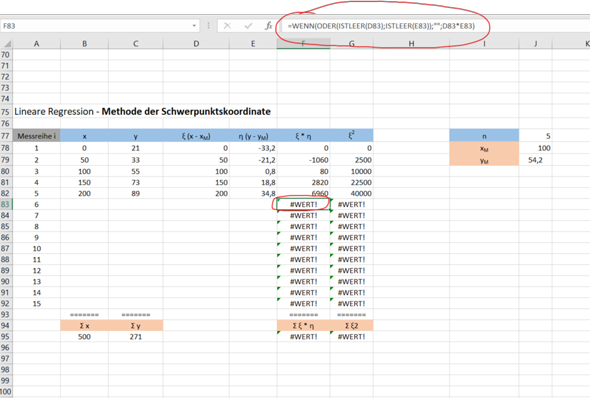
Task: Click the blue 'y' header cell in row 77
Action: pyautogui.click(x=135, y=136)
